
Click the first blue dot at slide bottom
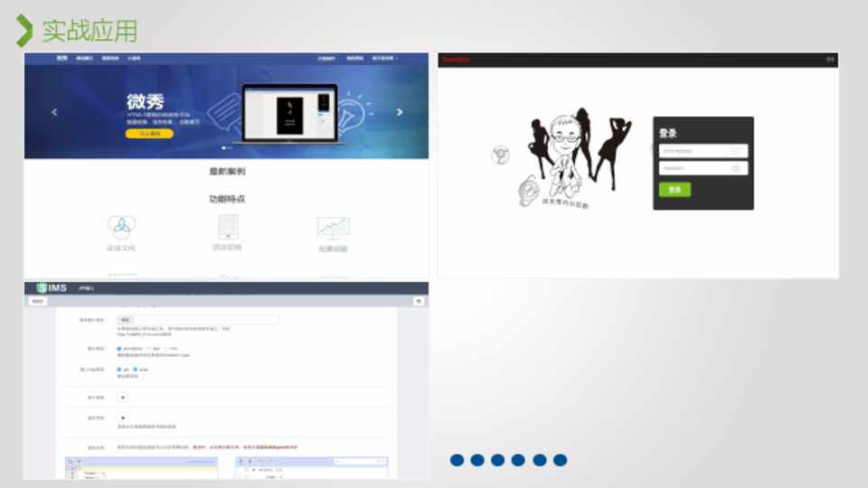coord(457,460)
